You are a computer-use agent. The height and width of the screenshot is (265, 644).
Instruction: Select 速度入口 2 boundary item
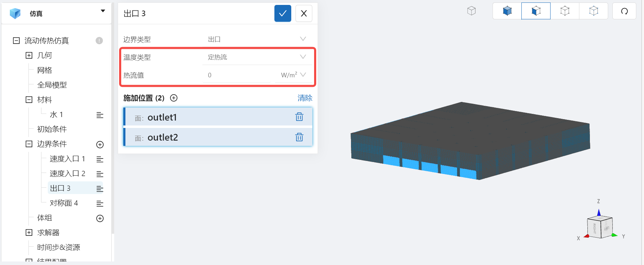67,174
